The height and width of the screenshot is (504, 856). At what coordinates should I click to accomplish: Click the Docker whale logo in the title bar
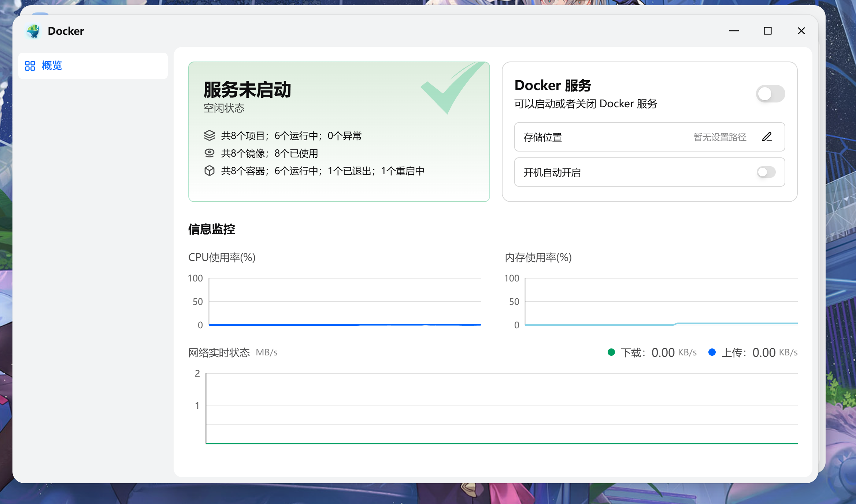pos(33,31)
